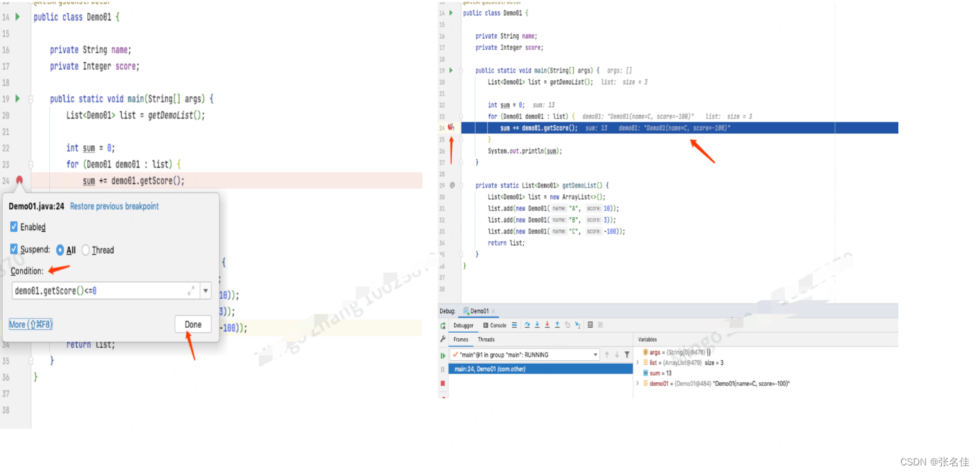The height and width of the screenshot is (473, 980).
Task: Click list.add line with name "B" in right editor
Action: [552, 220]
